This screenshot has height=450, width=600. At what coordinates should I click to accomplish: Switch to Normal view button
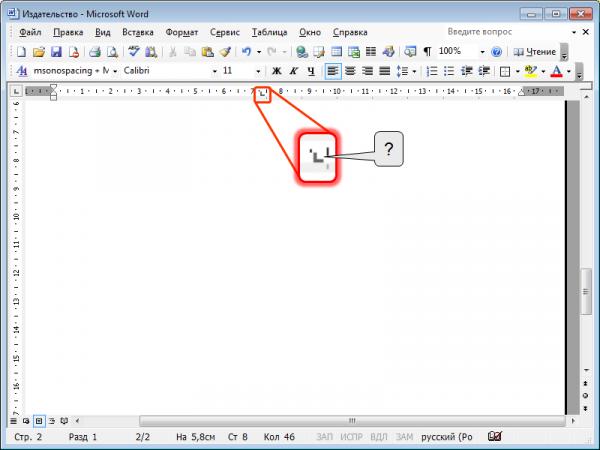point(13,421)
